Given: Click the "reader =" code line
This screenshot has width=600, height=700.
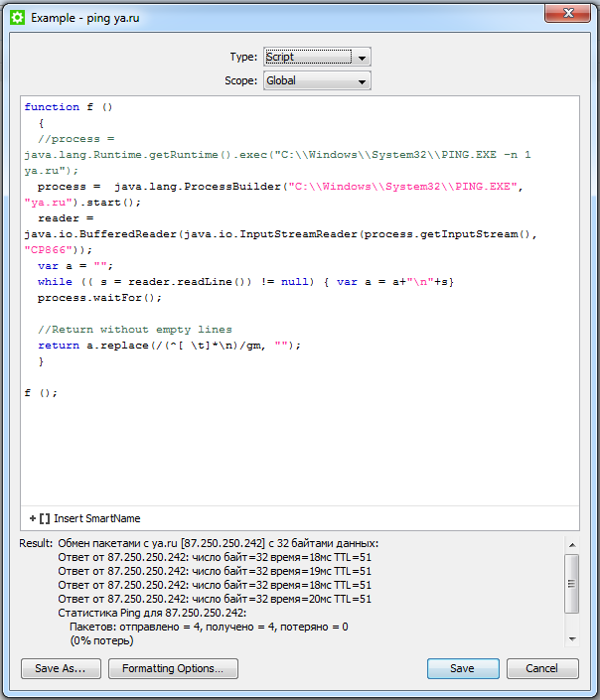Looking at the screenshot, I should tap(66, 218).
